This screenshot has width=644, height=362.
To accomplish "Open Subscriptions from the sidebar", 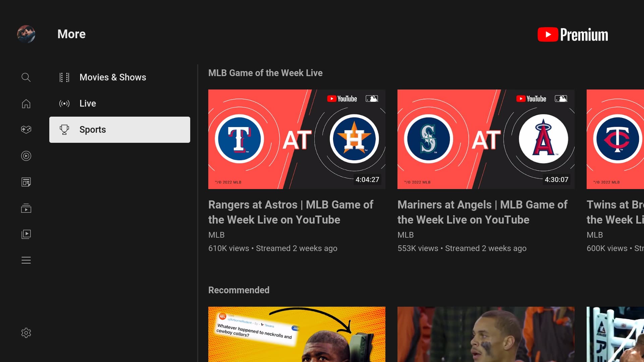I will [26, 208].
